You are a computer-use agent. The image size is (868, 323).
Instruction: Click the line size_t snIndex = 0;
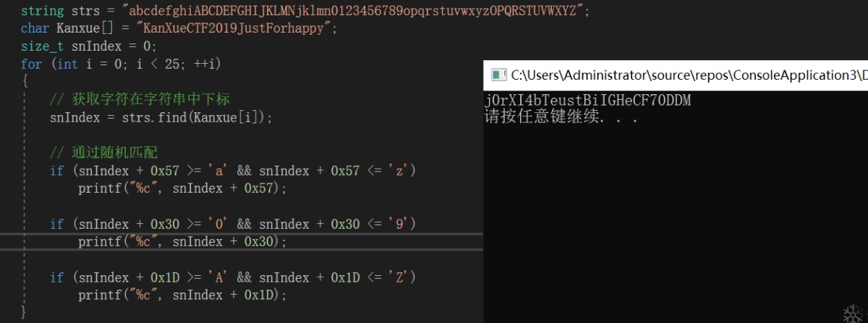[89, 46]
